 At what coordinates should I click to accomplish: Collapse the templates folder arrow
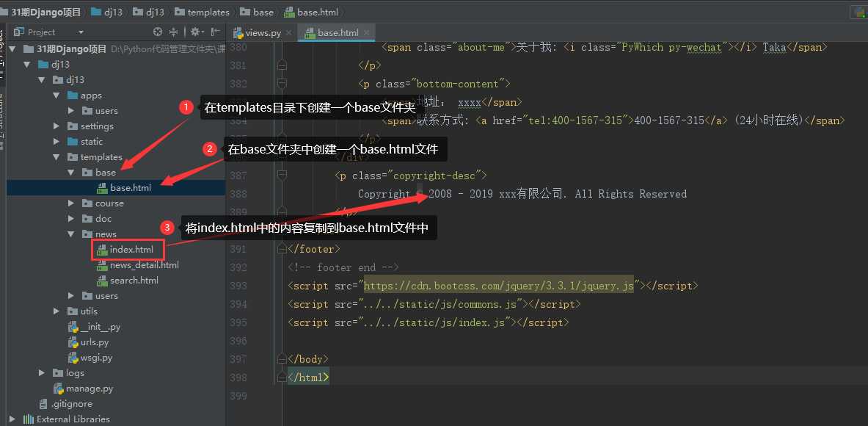(56, 157)
